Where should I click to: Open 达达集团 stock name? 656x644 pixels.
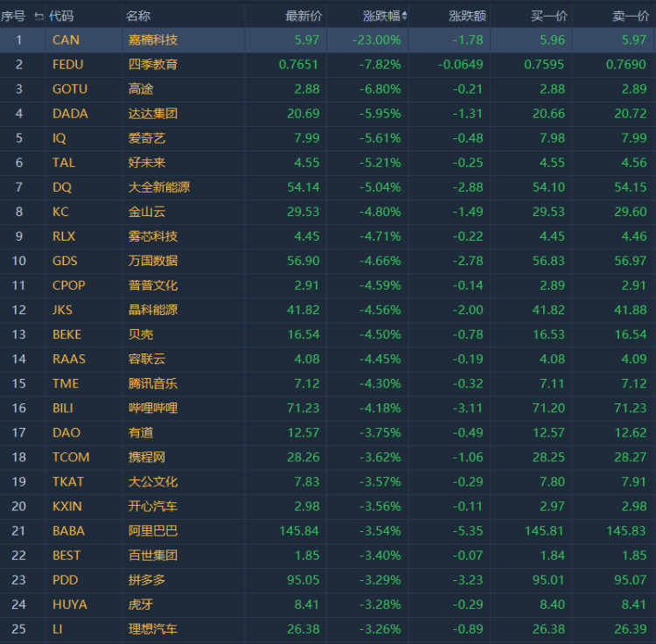(x=153, y=114)
